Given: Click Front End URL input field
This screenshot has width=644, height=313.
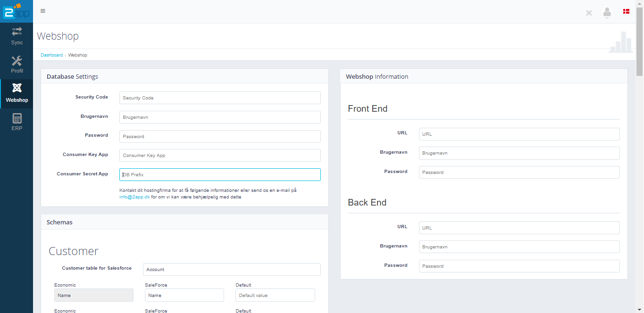Looking at the screenshot, I should tap(519, 134).
